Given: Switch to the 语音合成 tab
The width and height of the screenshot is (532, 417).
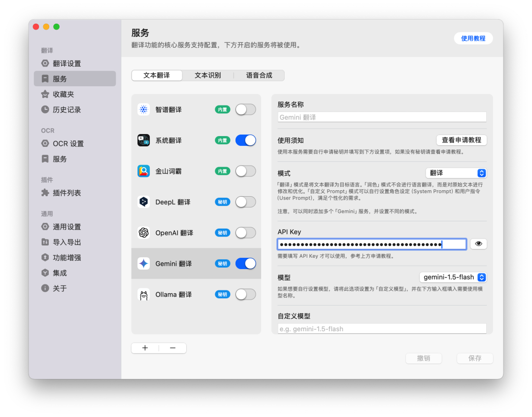Looking at the screenshot, I should pos(259,75).
